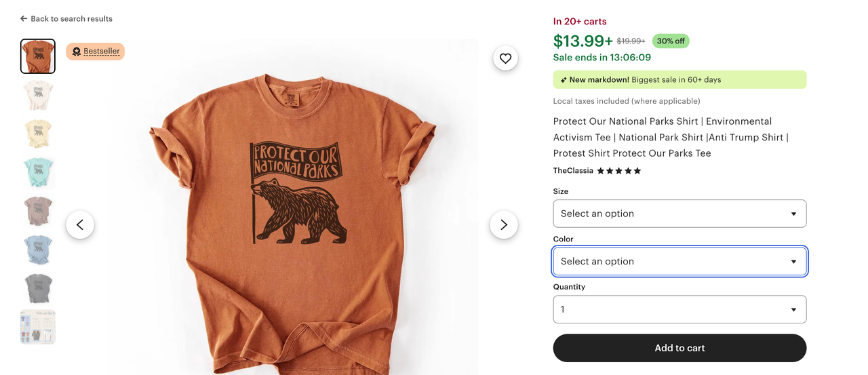The height and width of the screenshot is (375, 868).
Task: Open the size chart thumbnail
Action: 38,327
